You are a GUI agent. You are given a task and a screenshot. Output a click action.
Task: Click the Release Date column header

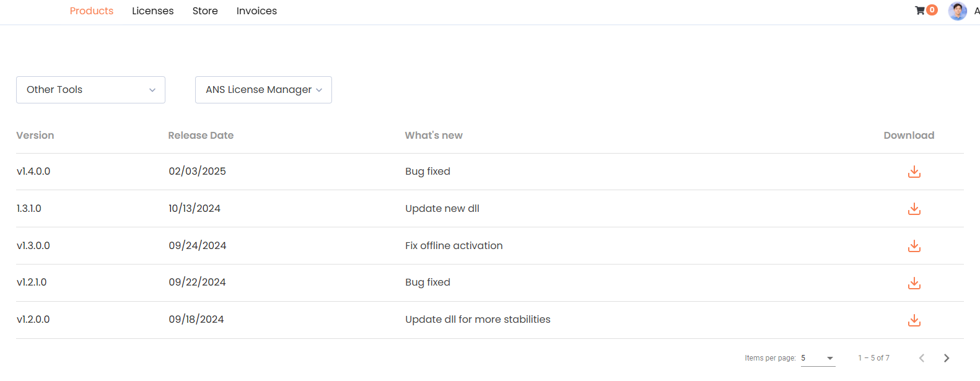point(201,136)
